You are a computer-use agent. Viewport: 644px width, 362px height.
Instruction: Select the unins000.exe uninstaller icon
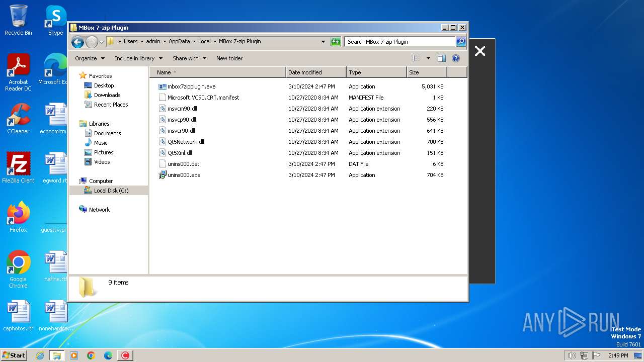pos(162,175)
